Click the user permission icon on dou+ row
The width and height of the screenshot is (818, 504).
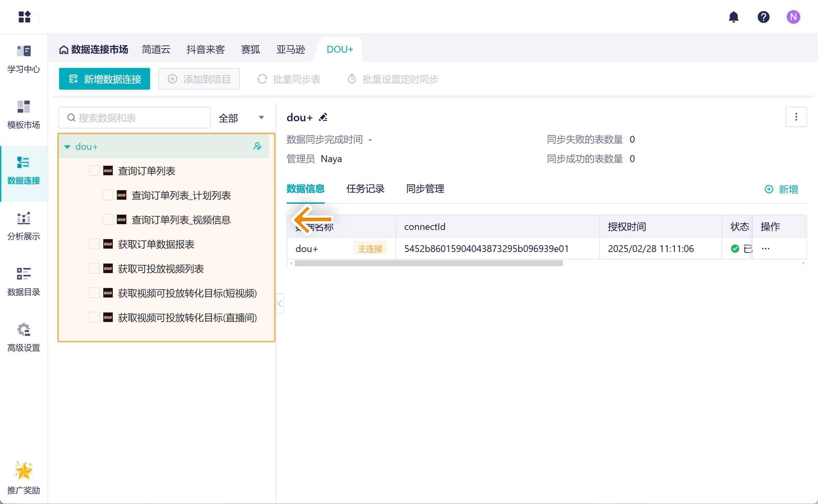(x=257, y=146)
